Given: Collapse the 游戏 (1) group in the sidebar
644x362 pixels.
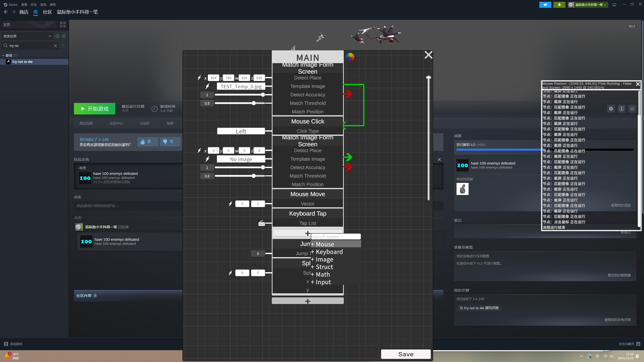Looking at the screenshot, I should 3,55.
